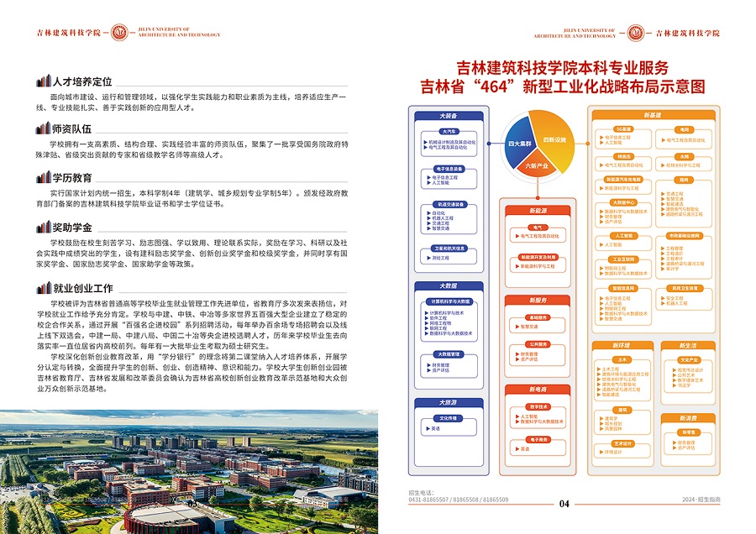Click the 新基建 orange section header
The width and height of the screenshot is (756, 534).
click(653, 114)
